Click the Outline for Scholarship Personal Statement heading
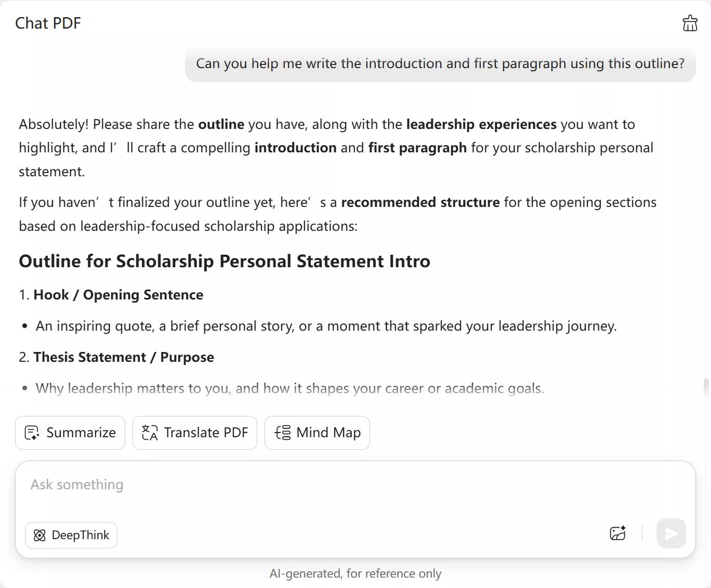This screenshot has height=588, width=711. (225, 261)
